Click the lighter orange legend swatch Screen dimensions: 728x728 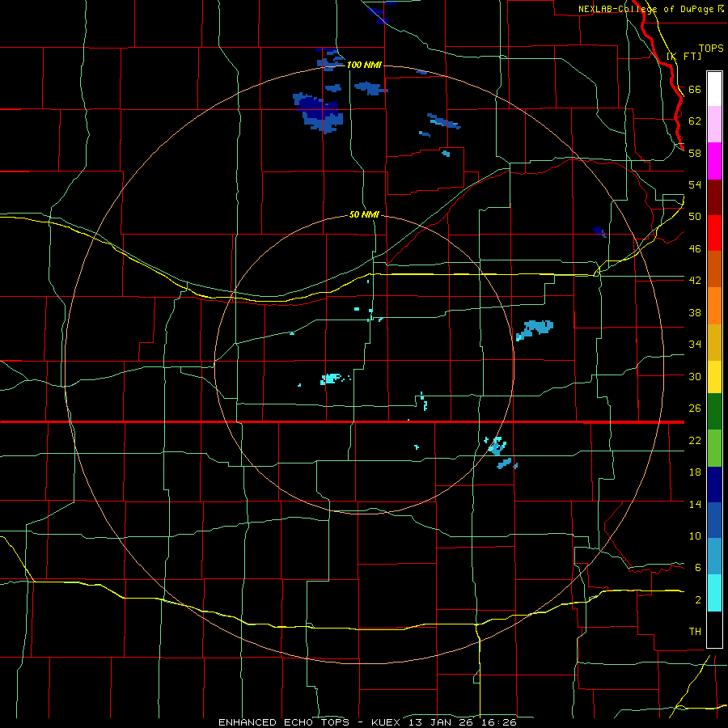714,306
